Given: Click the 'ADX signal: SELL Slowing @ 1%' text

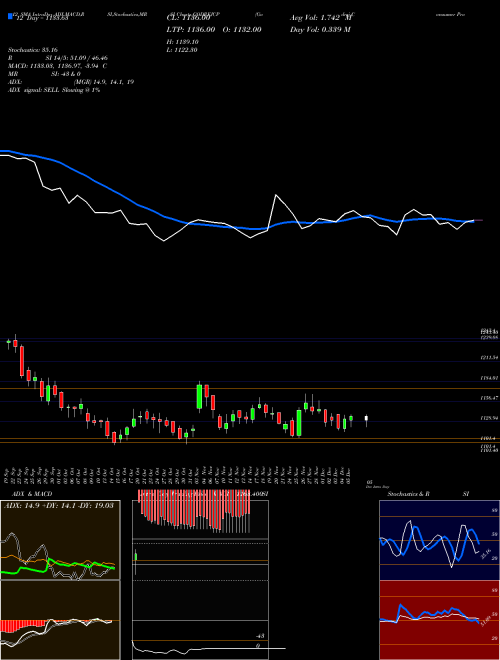Looking at the screenshot, I should (x=54, y=90).
